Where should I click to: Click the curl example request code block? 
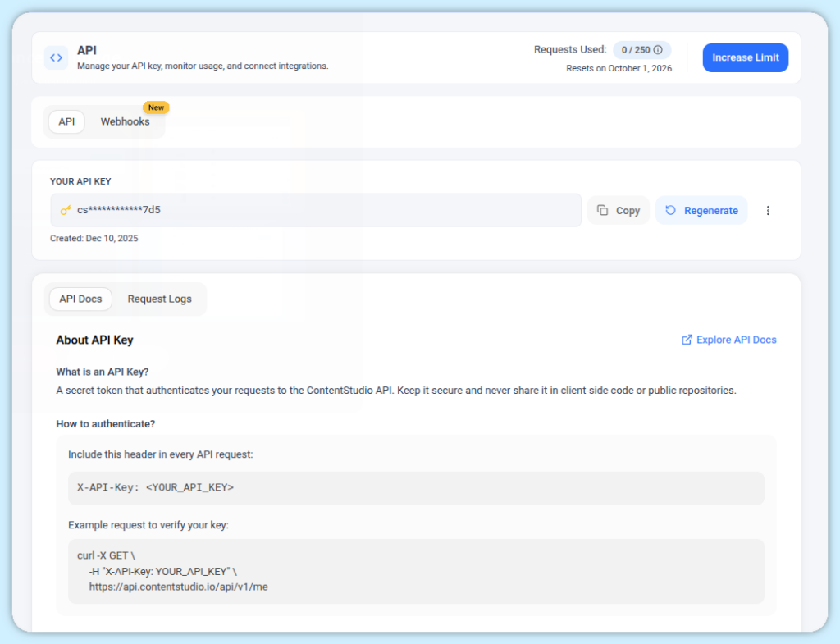click(x=416, y=571)
